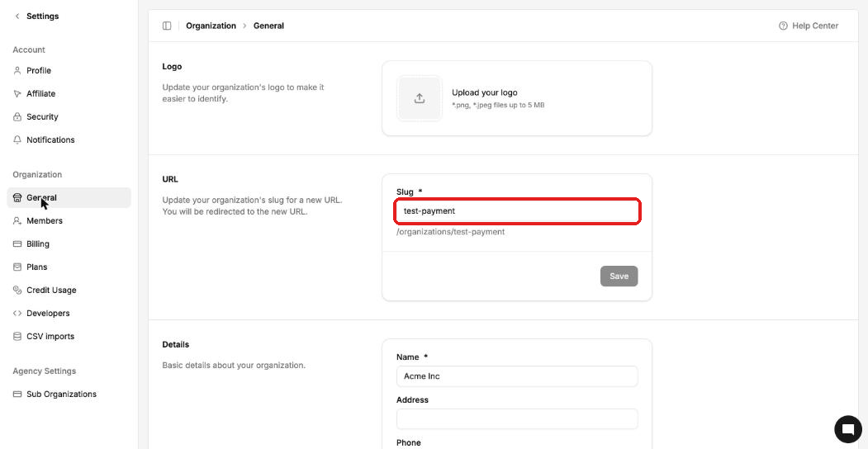Viewport: 868px width, 449px height.
Task: Click the Billing card icon
Action: [x=17, y=243]
